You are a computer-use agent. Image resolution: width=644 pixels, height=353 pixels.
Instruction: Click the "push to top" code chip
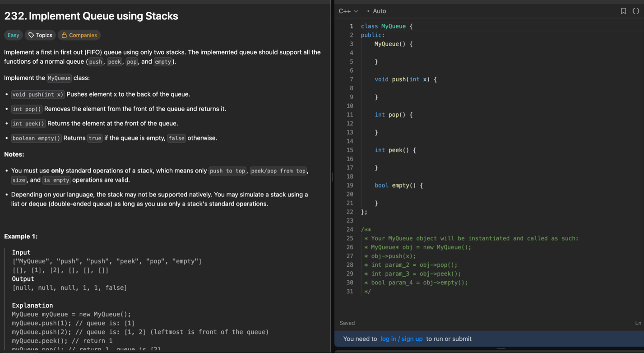pos(228,171)
